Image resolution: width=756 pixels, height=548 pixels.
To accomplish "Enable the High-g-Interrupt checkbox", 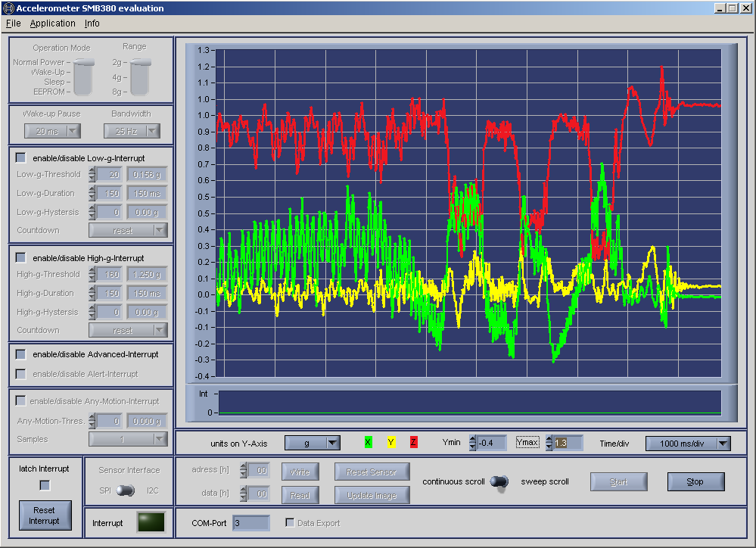I will (x=20, y=257).
